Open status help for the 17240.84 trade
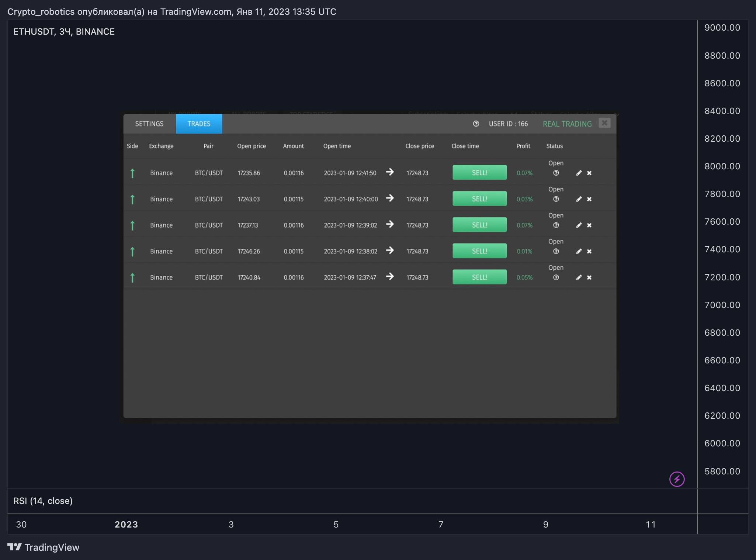 click(x=556, y=278)
